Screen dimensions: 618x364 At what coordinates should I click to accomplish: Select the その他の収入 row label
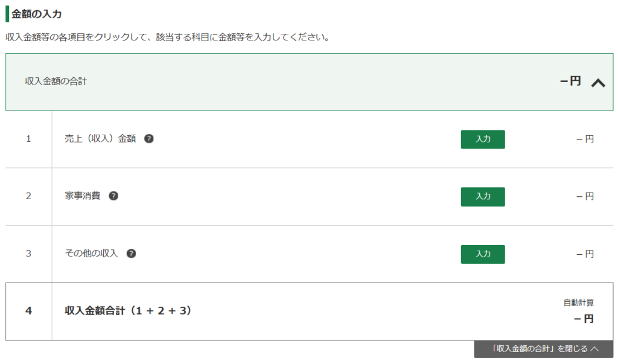[x=91, y=254]
